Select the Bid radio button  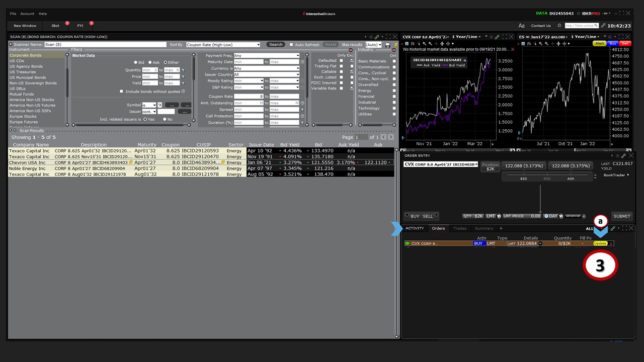click(x=136, y=62)
